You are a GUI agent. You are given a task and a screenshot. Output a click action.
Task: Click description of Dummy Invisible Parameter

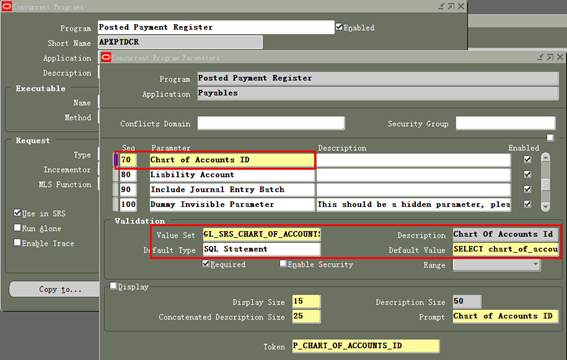click(x=413, y=204)
